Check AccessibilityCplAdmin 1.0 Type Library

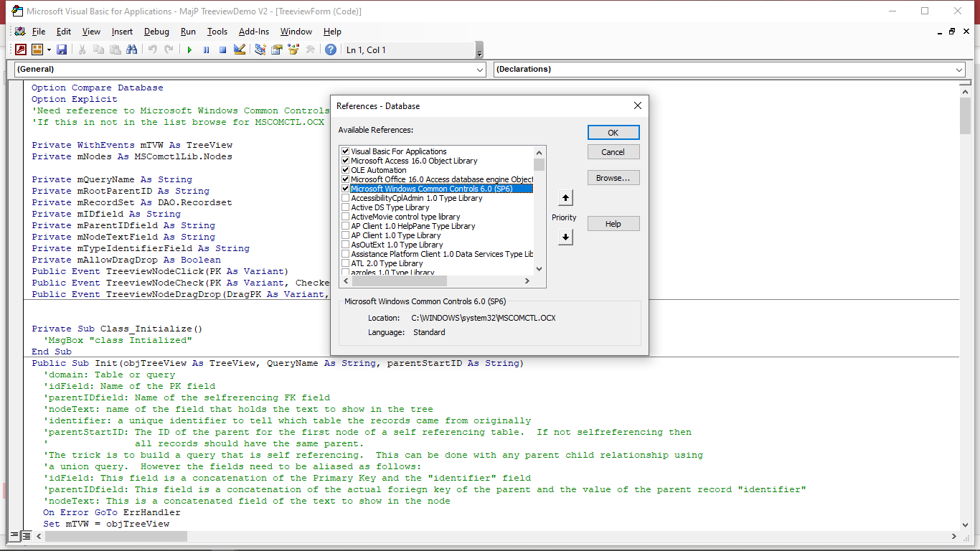[x=346, y=198]
